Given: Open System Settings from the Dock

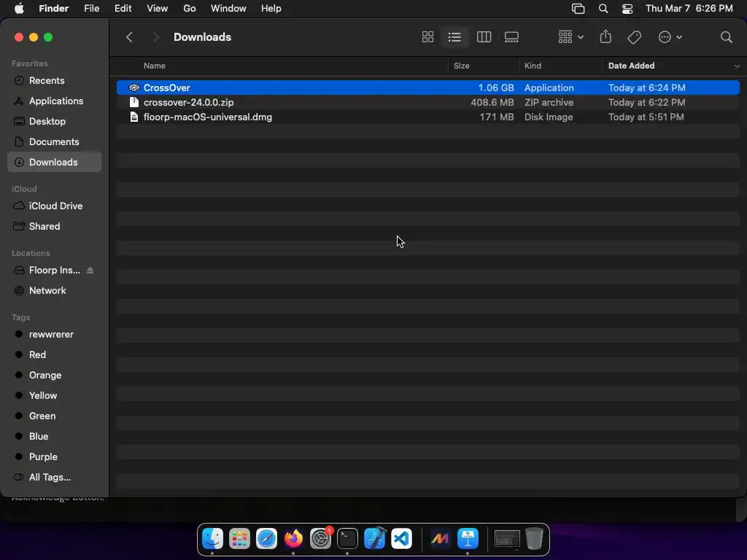Looking at the screenshot, I should pos(321,539).
